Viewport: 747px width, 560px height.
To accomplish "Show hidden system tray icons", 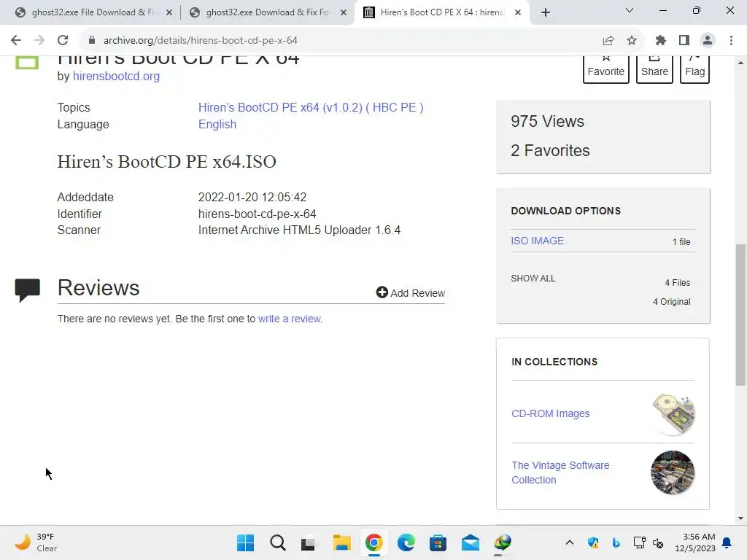I will 569,542.
